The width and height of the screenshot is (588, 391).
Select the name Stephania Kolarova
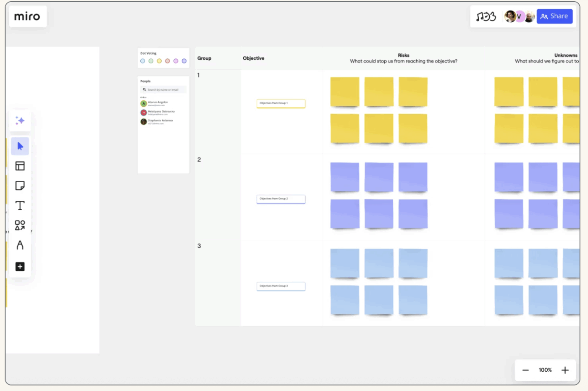[x=160, y=121]
